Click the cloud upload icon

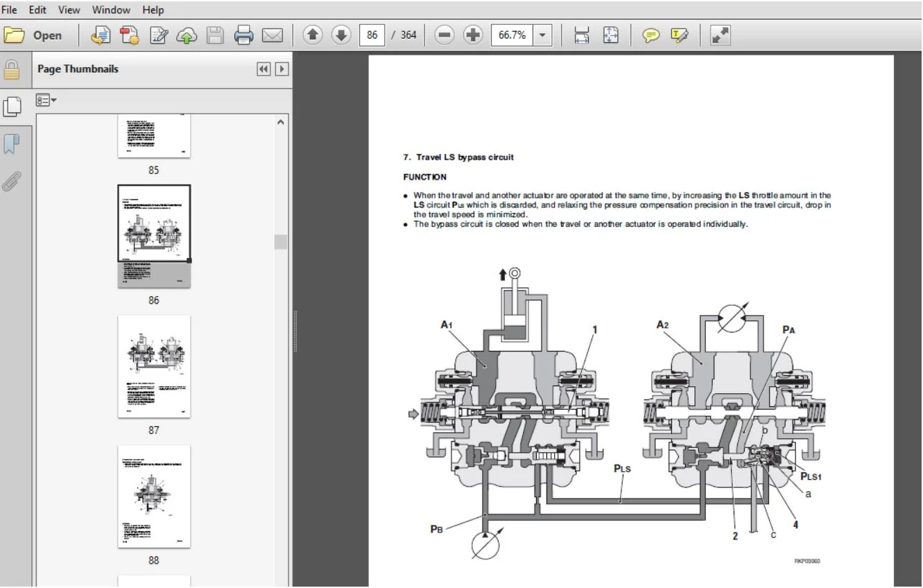pyautogui.click(x=187, y=35)
